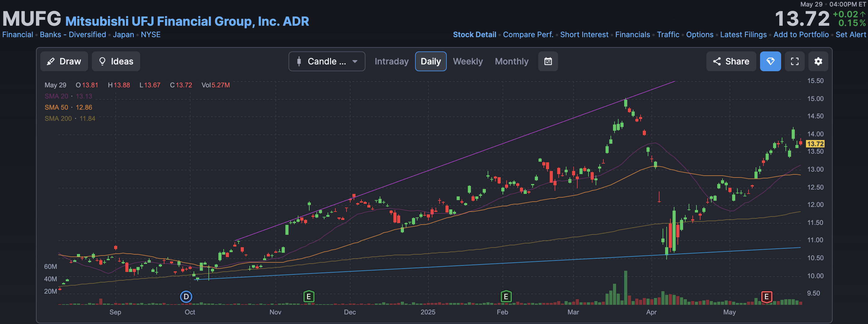The image size is (868, 324).
Task: Open chart settings gear
Action: tap(818, 61)
